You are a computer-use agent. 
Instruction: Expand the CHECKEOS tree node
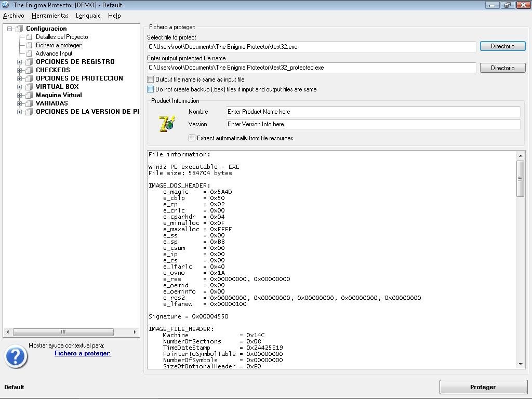click(x=19, y=70)
